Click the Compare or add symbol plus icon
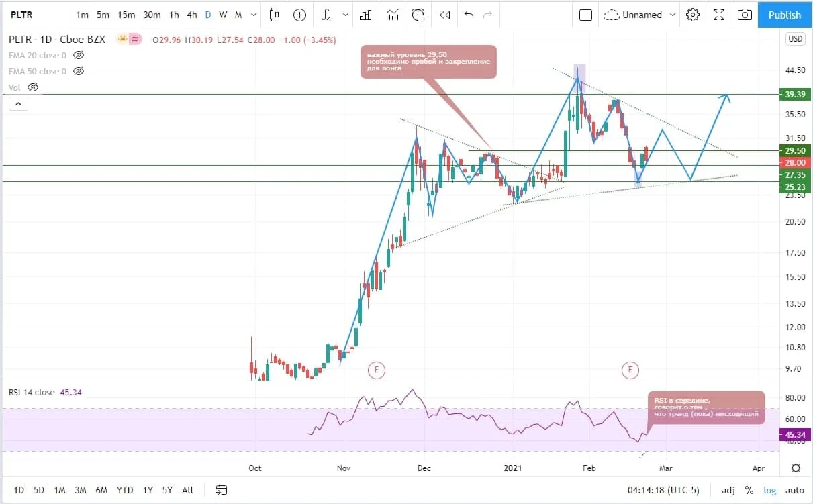Image resolution: width=813 pixels, height=504 pixels. (300, 15)
